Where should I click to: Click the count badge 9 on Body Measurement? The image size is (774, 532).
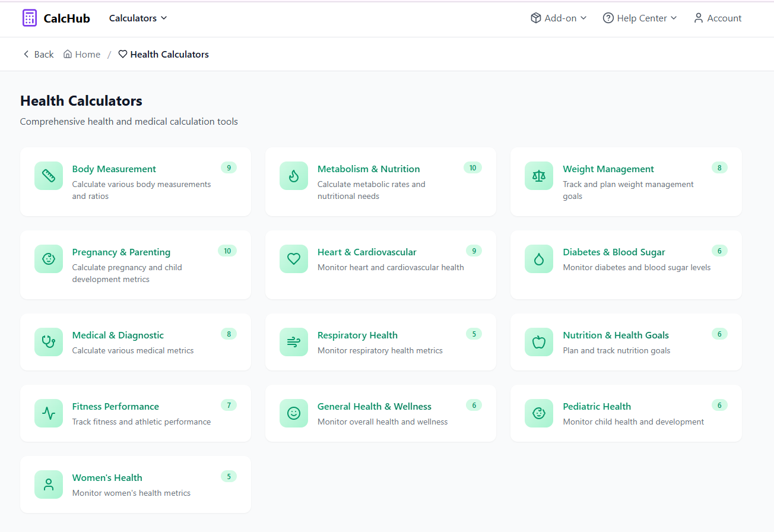pyautogui.click(x=229, y=167)
